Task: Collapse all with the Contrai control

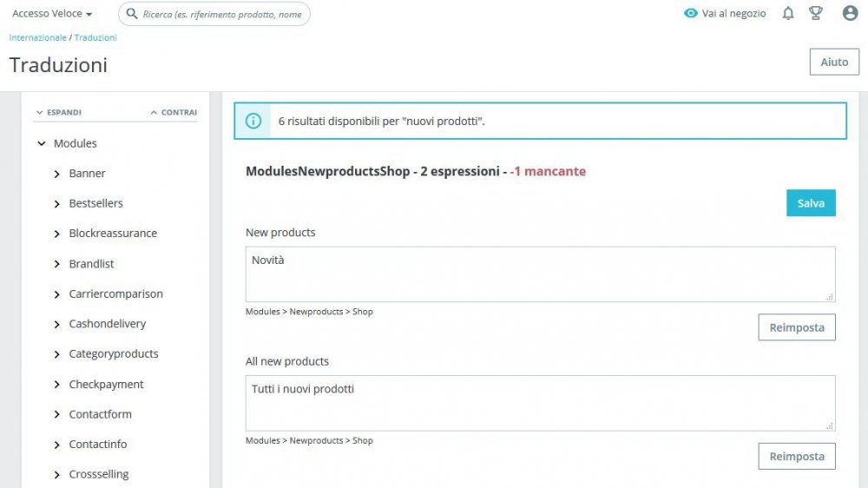Action: tap(174, 112)
